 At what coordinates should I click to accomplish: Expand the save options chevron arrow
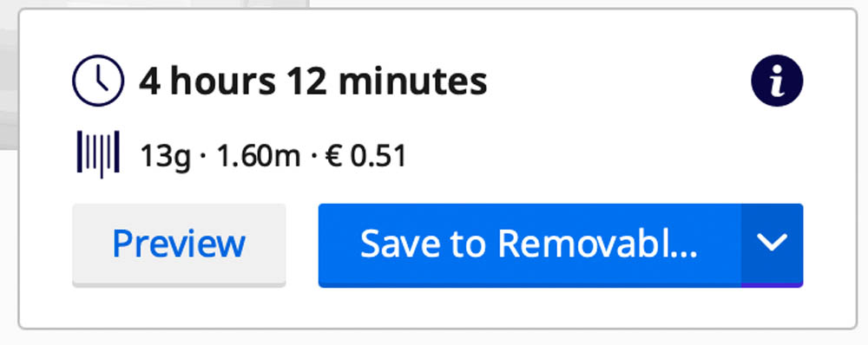[772, 245]
